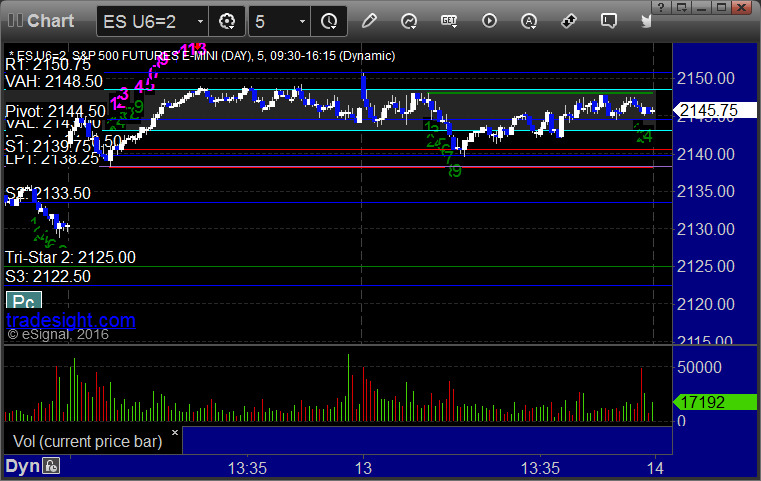Viewport: 761px width, 481px height.
Task: Expand the ES U6=2 symbol dropdown
Action: tap(200, 21)
